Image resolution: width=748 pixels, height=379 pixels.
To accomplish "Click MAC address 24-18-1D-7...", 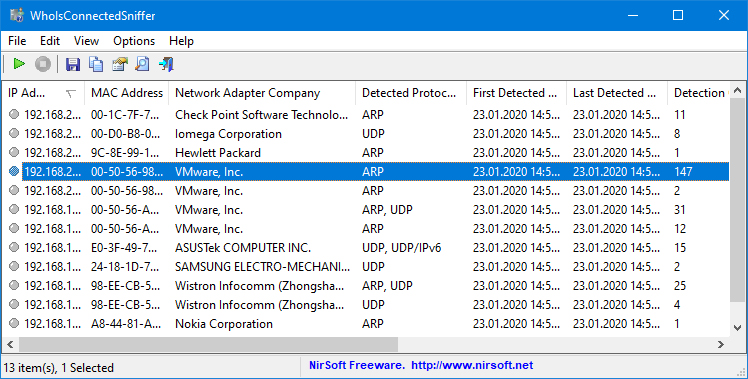I will point(125,267).
